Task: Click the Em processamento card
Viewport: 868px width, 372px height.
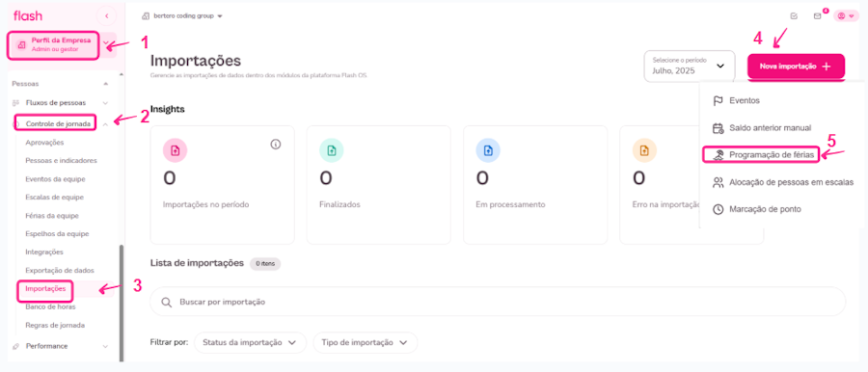Action: coord(535,185)
